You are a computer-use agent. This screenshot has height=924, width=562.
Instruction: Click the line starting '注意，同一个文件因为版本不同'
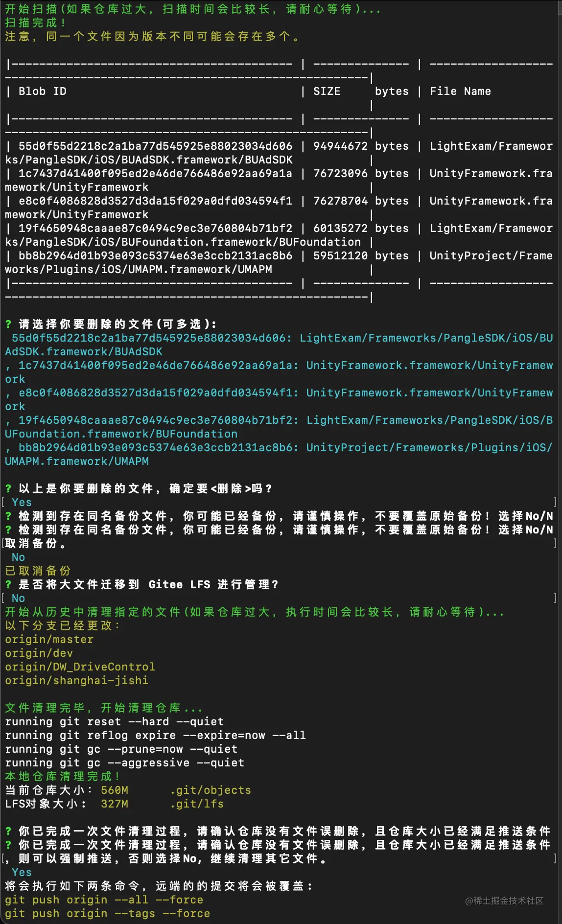tap(152, 36)
